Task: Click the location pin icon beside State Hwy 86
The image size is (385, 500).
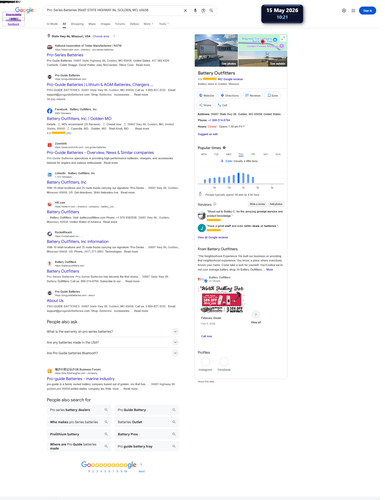Action: pyautogui.click(x=49, y=36)
